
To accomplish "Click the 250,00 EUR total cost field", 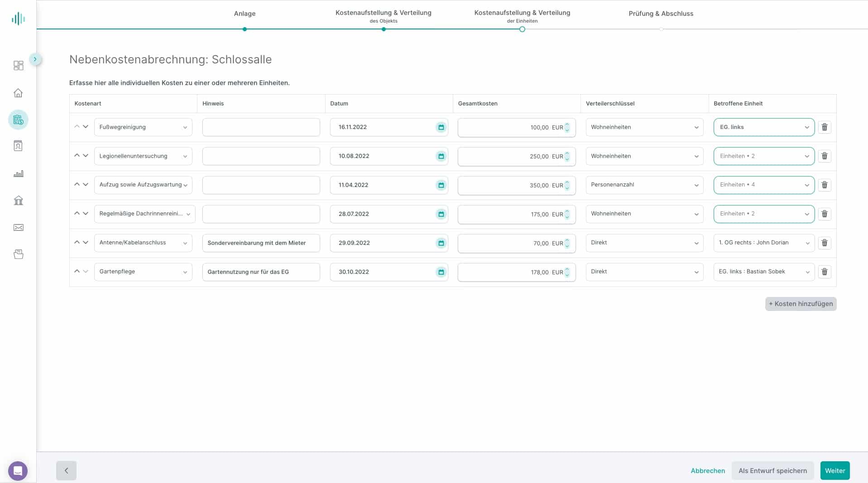I will pyautogui.click(x=517, y=156).
